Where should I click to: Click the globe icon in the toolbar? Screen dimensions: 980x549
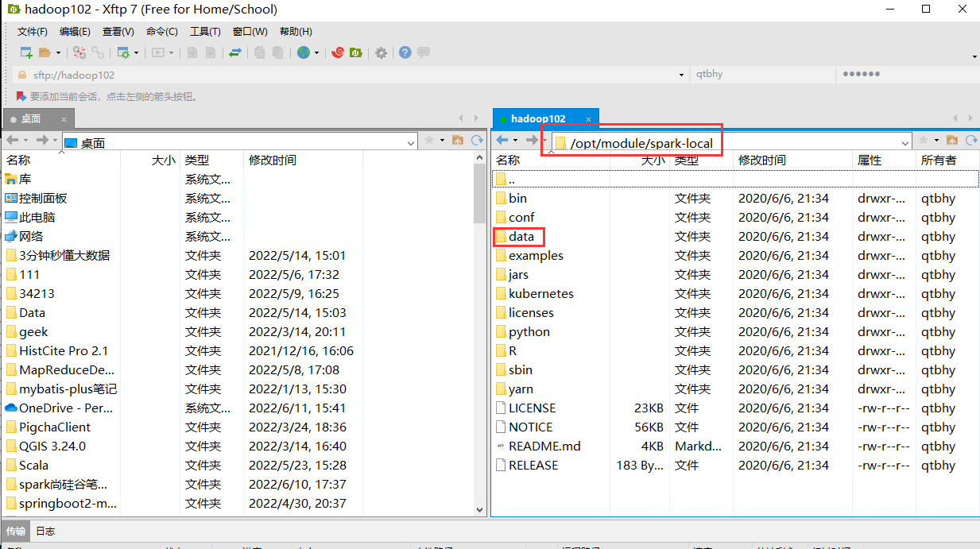[304, 52]
